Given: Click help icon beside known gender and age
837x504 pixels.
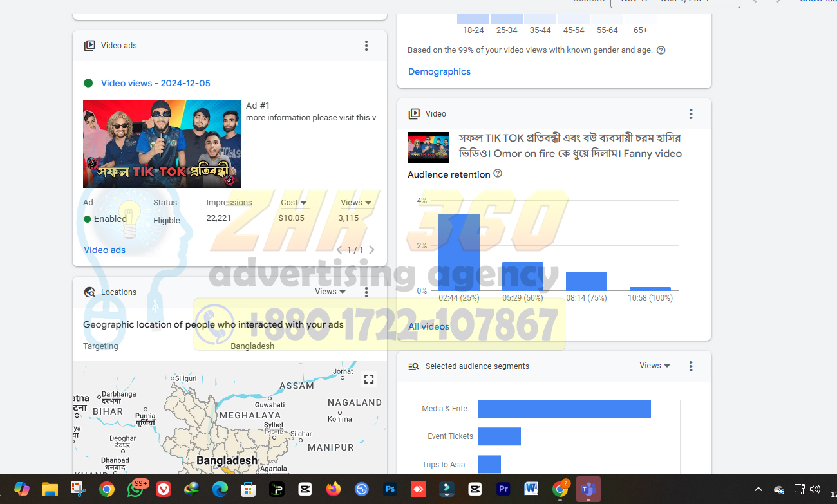Looking at the screenshot, I should click(x=661, y=50).
